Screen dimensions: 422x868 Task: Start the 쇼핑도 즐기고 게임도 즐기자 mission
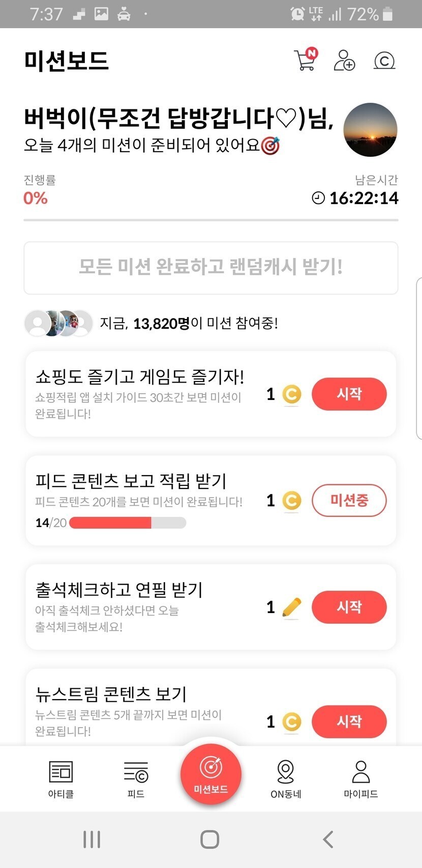(349, 394)
